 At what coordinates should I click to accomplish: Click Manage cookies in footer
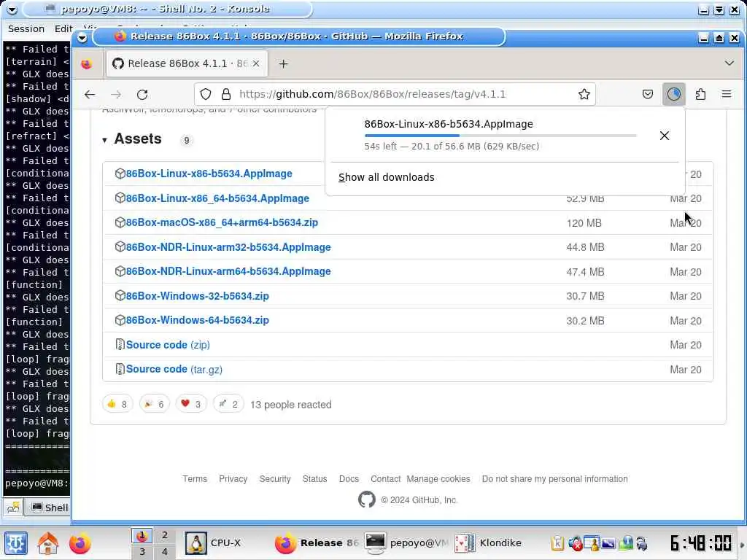(438, 478)
